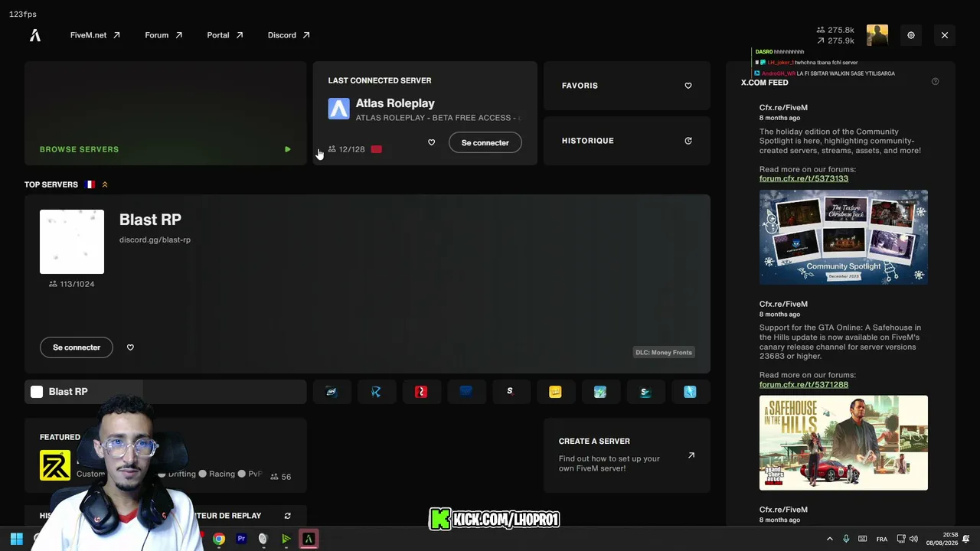The width and height of the screenshot is (980, 551).
Task: Open the Historique refresh icon
Action: tap(688, 141)
